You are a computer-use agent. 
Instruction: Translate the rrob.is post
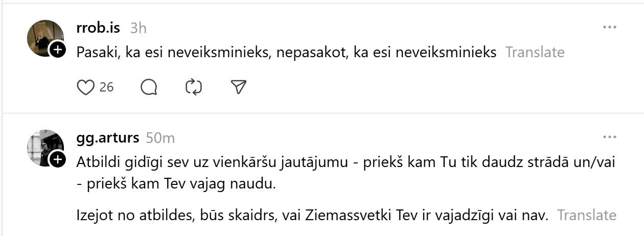tap(535, 52)
